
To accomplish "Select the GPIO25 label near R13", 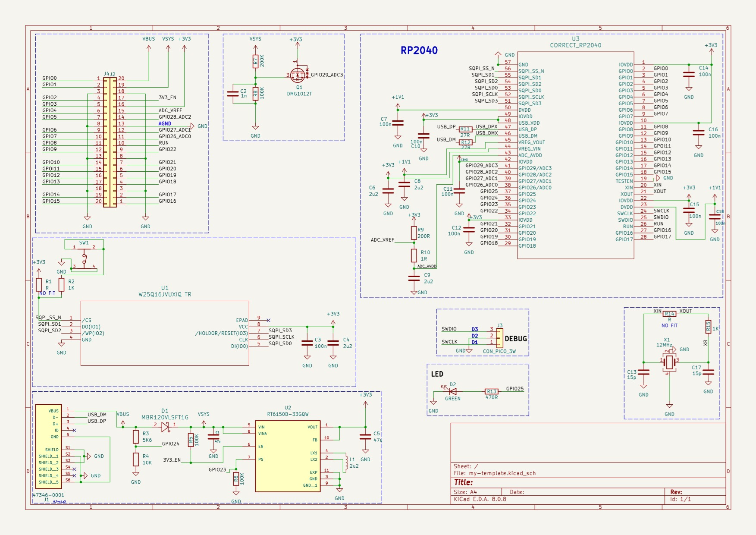I will point(515,389).
